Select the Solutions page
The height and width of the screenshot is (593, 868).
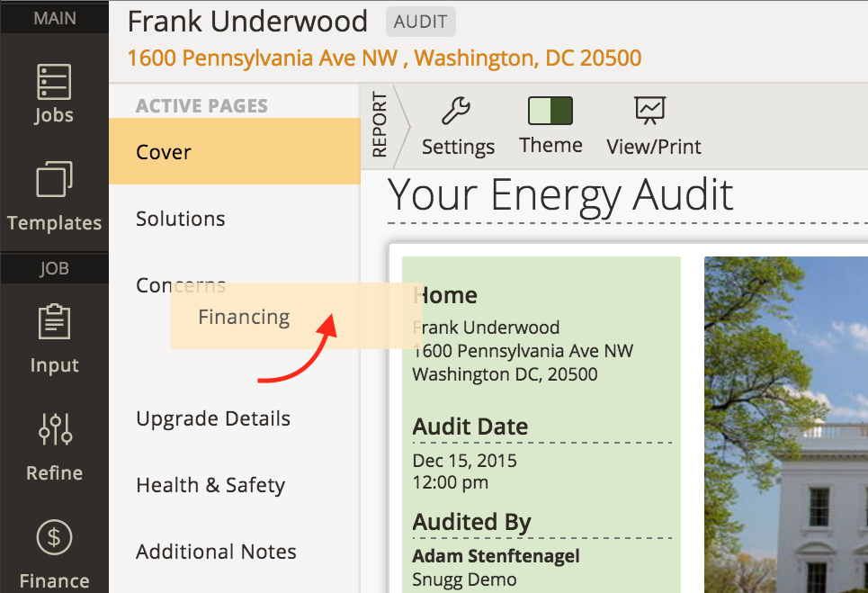point(235,218)
